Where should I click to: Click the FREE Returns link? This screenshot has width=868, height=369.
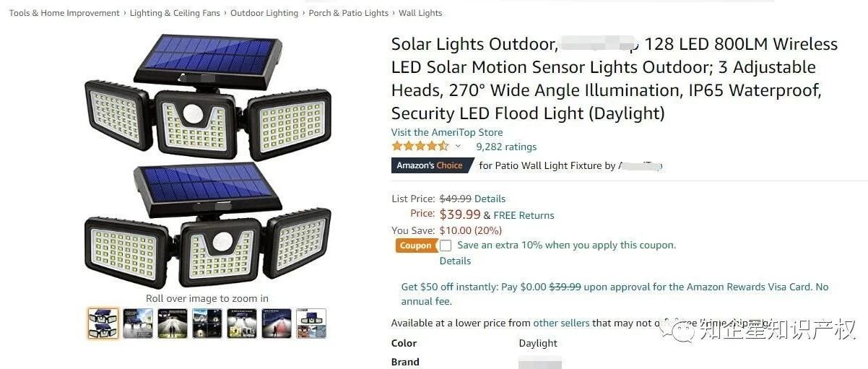[x=524, y=215]
